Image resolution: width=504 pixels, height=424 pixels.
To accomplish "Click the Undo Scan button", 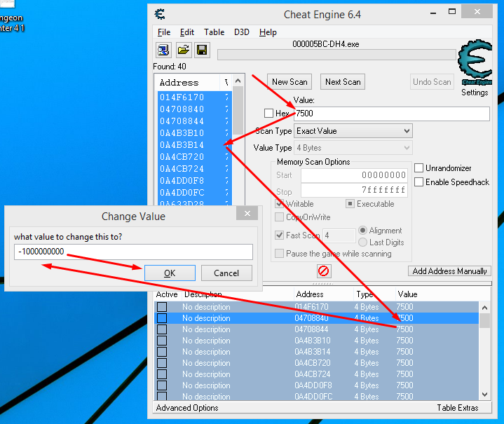I will [x=432, y=82].
